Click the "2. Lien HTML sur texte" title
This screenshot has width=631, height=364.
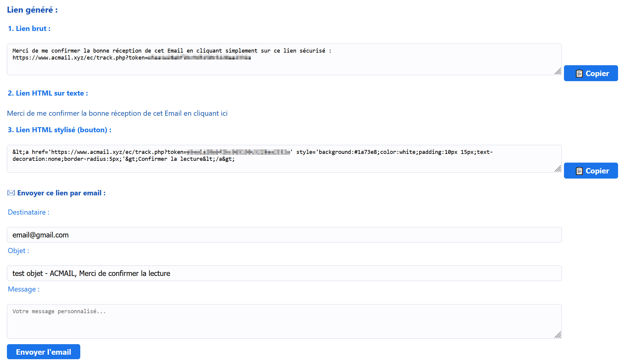48,93
